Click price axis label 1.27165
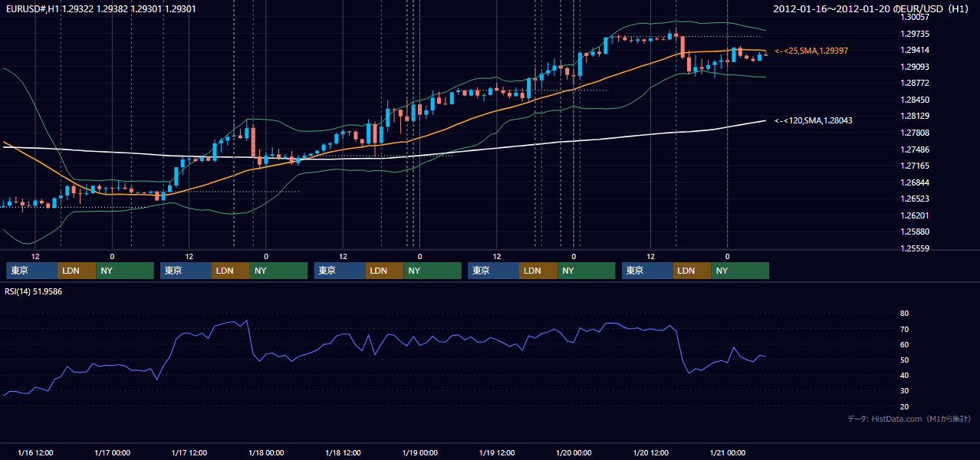Viewport: 980px width, 460px height. pyautogui.click(x=915, y=166)
